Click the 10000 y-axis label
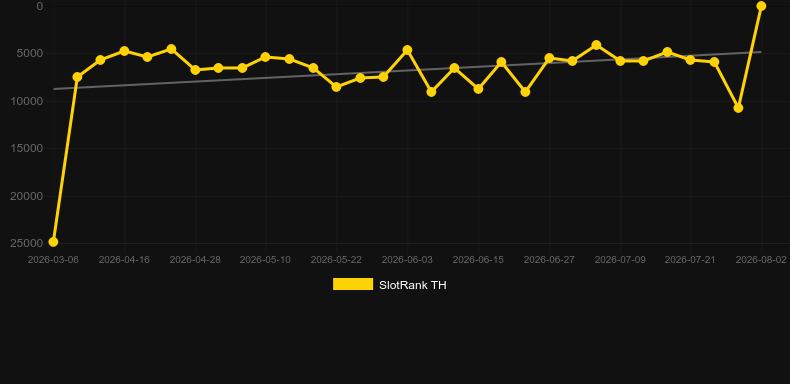 pyautogui.click(x=27, y=101)
